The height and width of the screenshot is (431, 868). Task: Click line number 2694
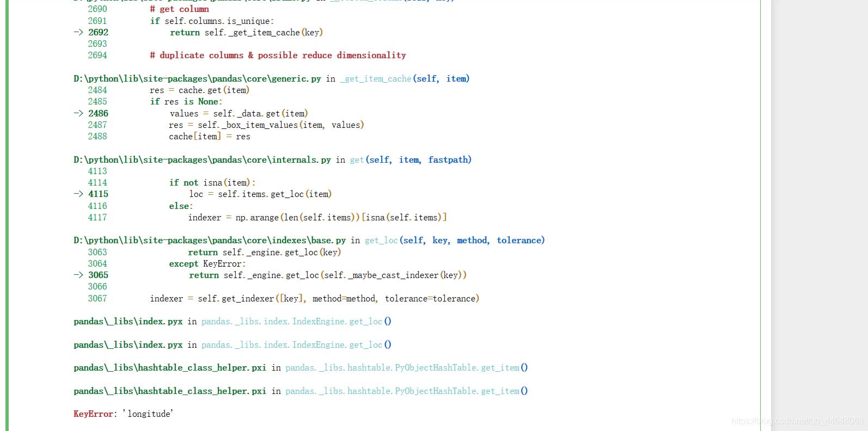(x=97, y=56)
